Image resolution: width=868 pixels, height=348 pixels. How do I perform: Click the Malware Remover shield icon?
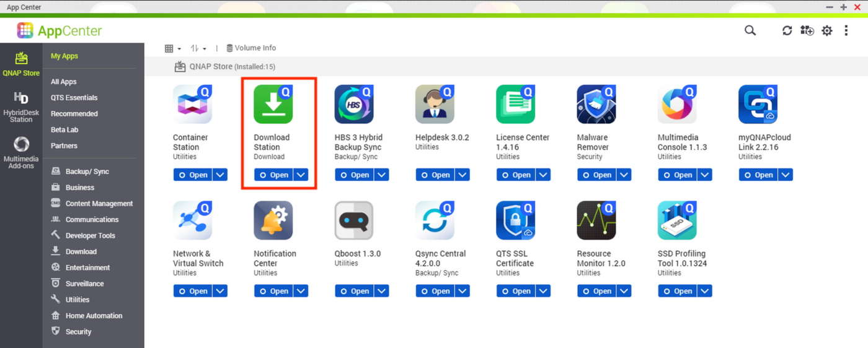[x=596, y=104]
